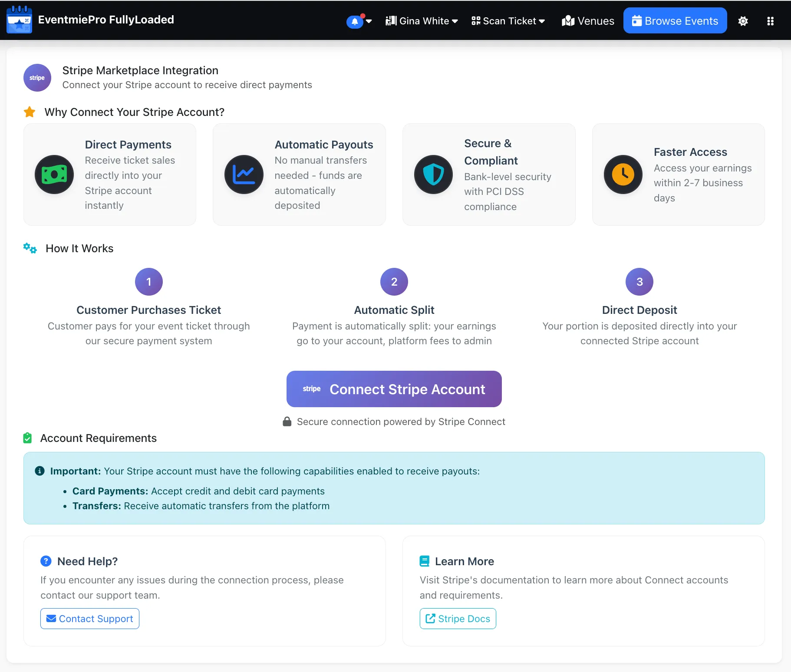Screen dimensions: 791x672
Task: Click the EventmiePro calendar logo icon
Action: pyautogui.click(x=19, y=20)
